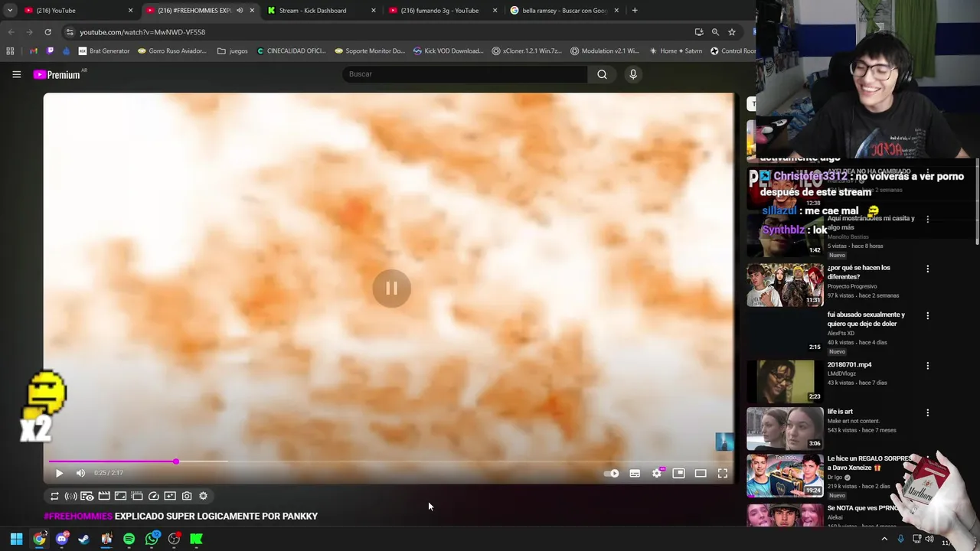Open the tab search dropdown arrow
The image size is (980, 551).
pos(9,11)
